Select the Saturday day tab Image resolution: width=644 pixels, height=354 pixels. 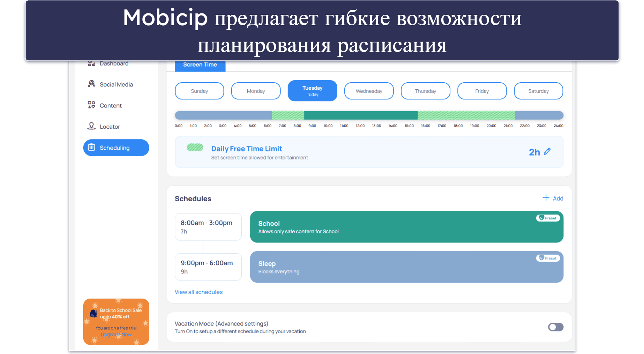(538, 91)
